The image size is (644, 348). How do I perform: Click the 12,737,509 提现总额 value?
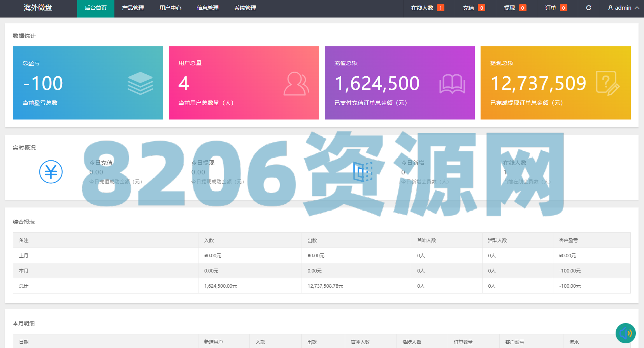click(x=539, y=83)
